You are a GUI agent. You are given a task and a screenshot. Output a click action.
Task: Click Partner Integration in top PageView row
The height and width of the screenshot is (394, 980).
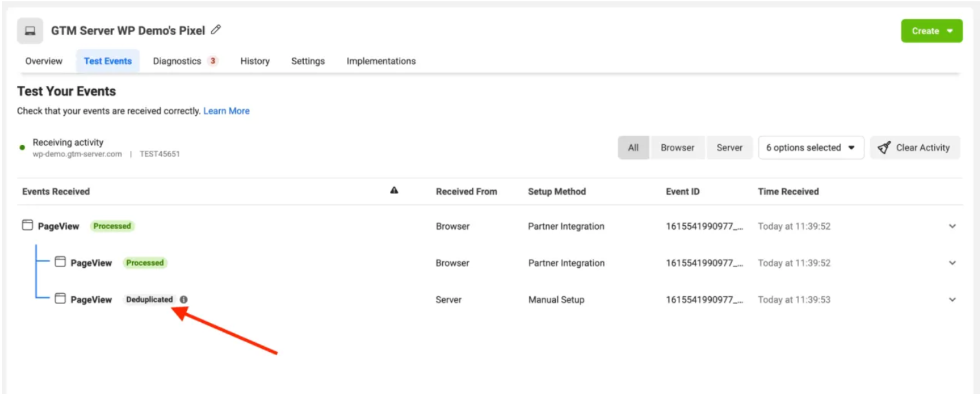[566, 226]
